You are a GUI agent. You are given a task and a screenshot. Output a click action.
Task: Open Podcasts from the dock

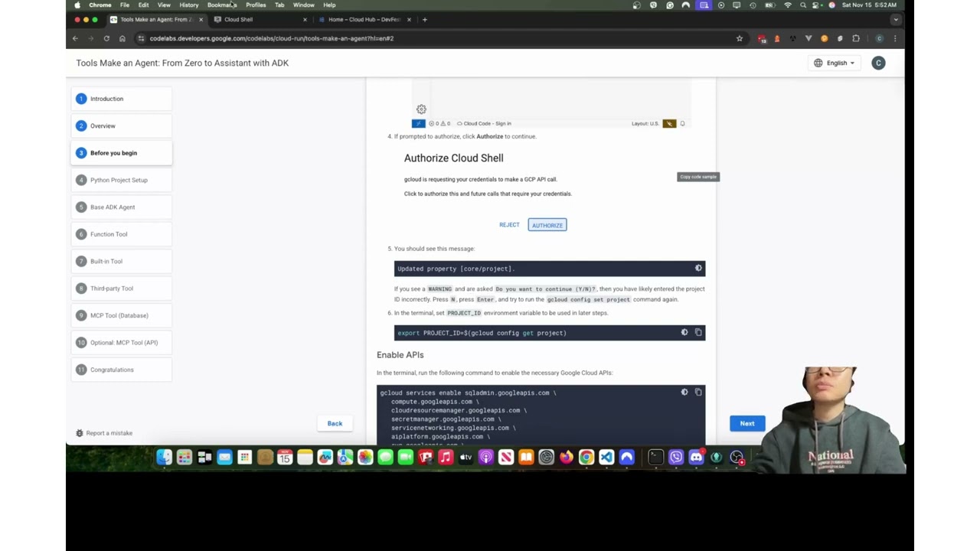click(486, 458)
